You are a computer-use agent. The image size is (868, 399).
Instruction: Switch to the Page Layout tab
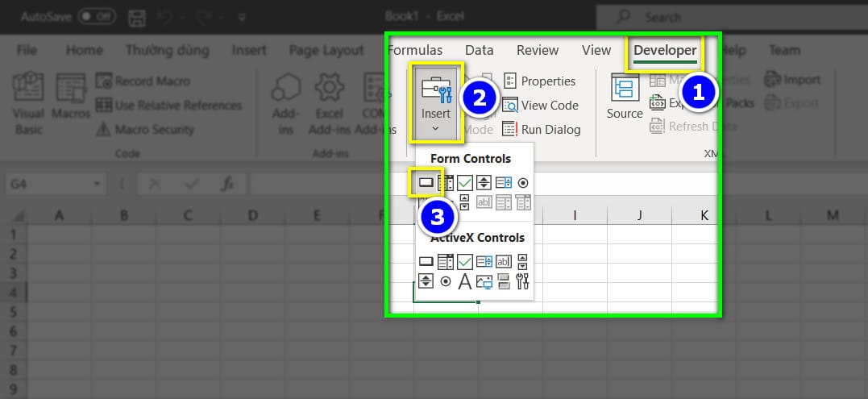click(326, 50)
